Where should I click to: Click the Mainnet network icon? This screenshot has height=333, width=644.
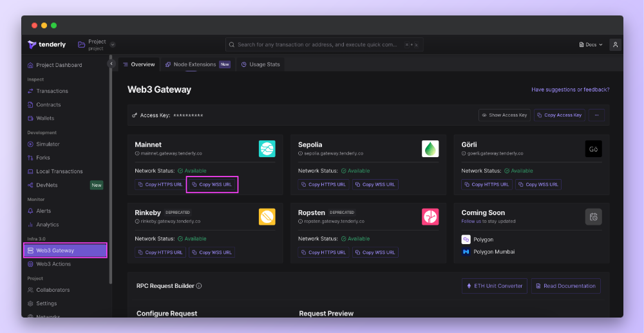pyautogui.click(x=267, y=149)
